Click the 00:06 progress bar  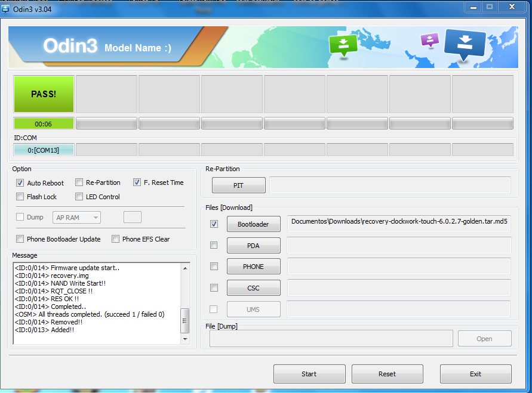pos(44,123)
